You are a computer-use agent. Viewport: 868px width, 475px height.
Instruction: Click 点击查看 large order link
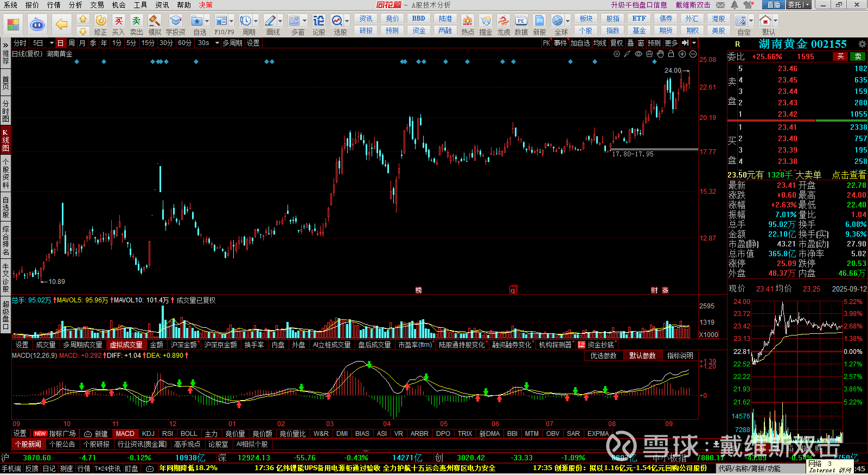(x=849, y=175)
